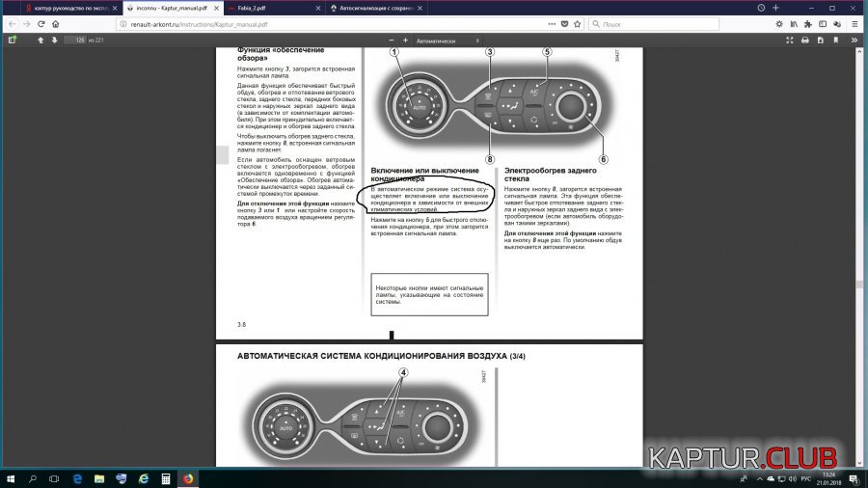Zoom out the PDF with minus button
This screenshot has height=488, width=868.
pyautogui.click(x=392, y=41)
